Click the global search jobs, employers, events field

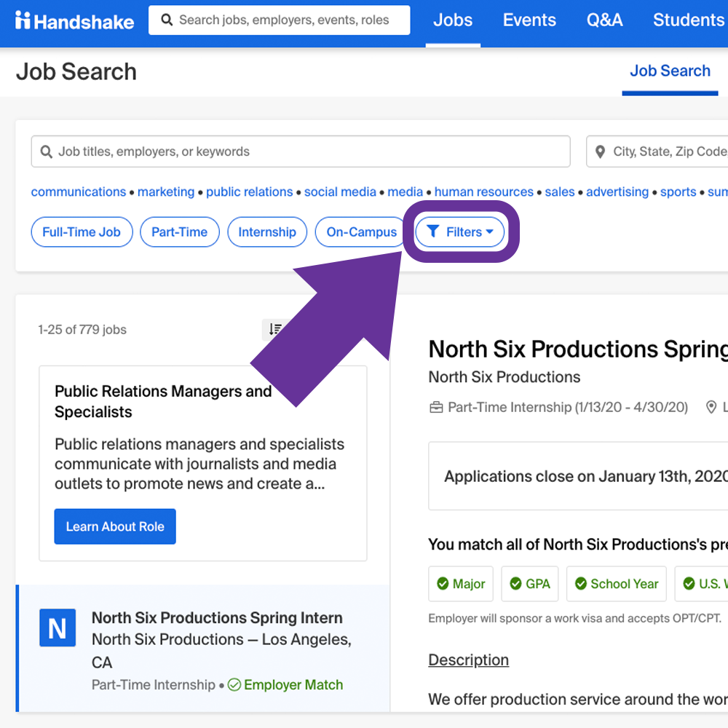280,20
